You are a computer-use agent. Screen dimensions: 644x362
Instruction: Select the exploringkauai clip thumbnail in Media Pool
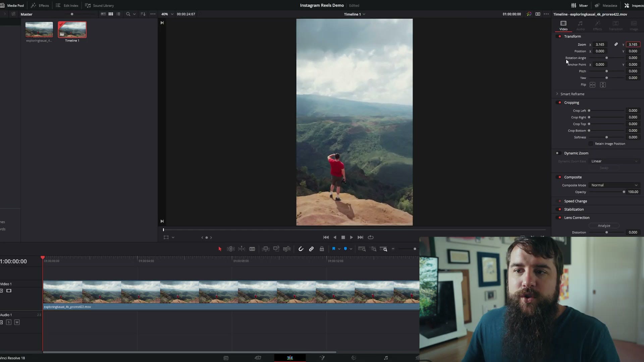(39, 29)
